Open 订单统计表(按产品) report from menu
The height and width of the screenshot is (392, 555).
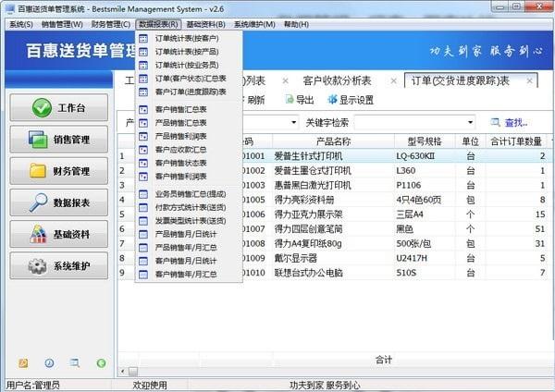187,52
